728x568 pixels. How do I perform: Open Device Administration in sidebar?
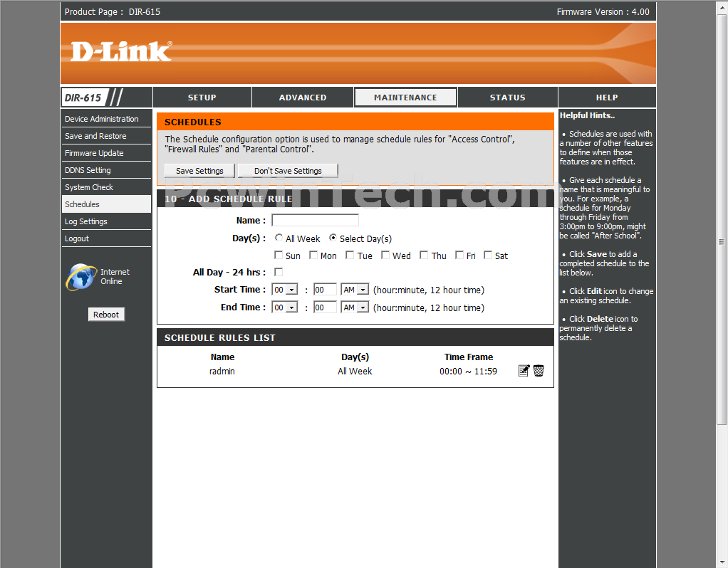pyautogui.click(x=106, y=119)
